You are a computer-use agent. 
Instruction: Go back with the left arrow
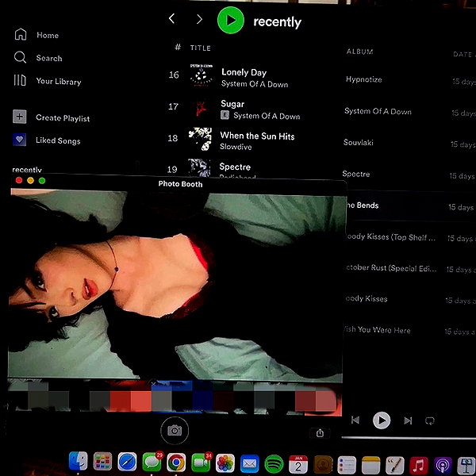click(x=172, y=19)
